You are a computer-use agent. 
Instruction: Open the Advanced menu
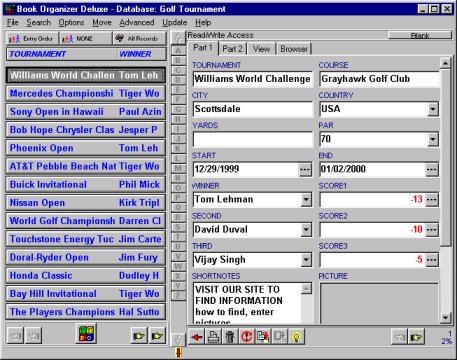(137, 23)
